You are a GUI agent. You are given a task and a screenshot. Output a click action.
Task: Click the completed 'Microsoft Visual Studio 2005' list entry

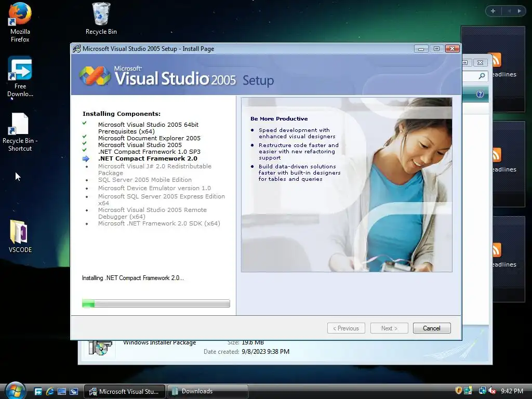(140, 145)
